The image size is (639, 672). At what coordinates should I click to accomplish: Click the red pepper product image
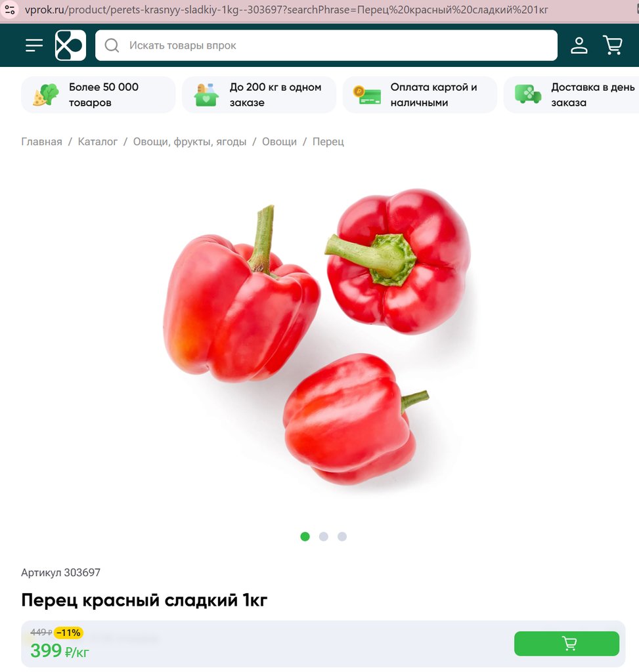tap(317, 337)
